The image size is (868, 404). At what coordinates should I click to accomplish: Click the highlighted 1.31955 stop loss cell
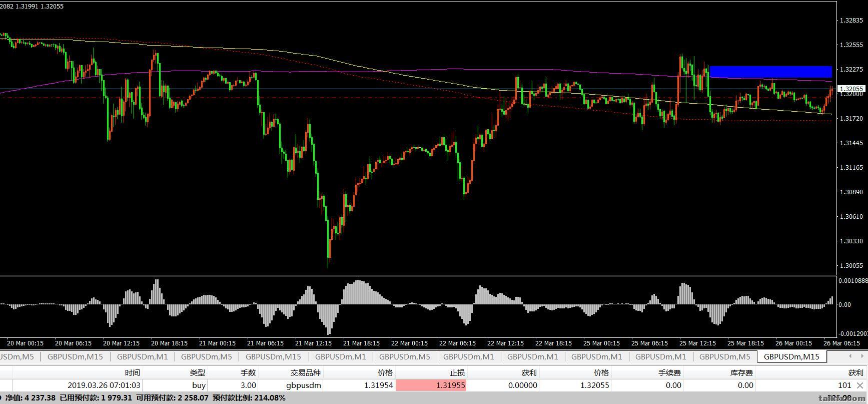(x=431, y=385)
